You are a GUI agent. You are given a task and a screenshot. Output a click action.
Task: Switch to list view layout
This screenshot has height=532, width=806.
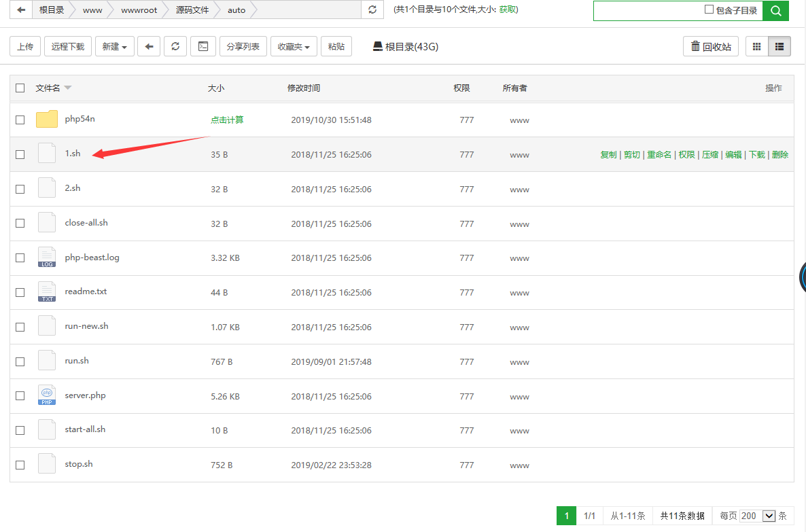click(779, 46)
